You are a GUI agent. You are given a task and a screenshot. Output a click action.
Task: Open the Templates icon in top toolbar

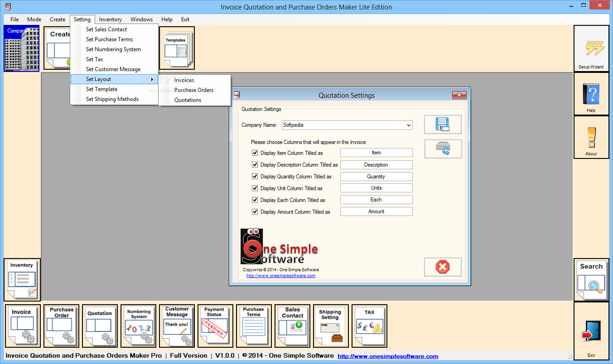coord(177,48)
